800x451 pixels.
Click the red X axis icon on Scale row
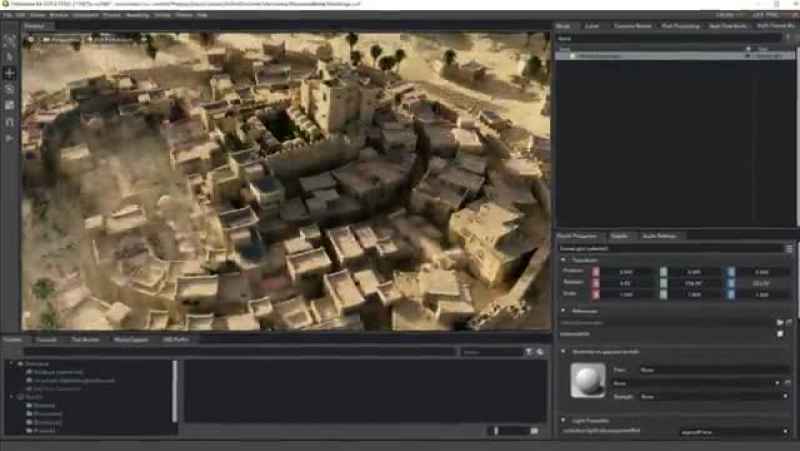[595, 294]
